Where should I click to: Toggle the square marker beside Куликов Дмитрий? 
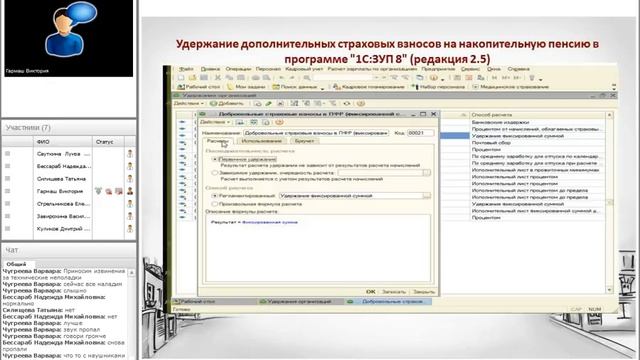click(x=7, y=229)
